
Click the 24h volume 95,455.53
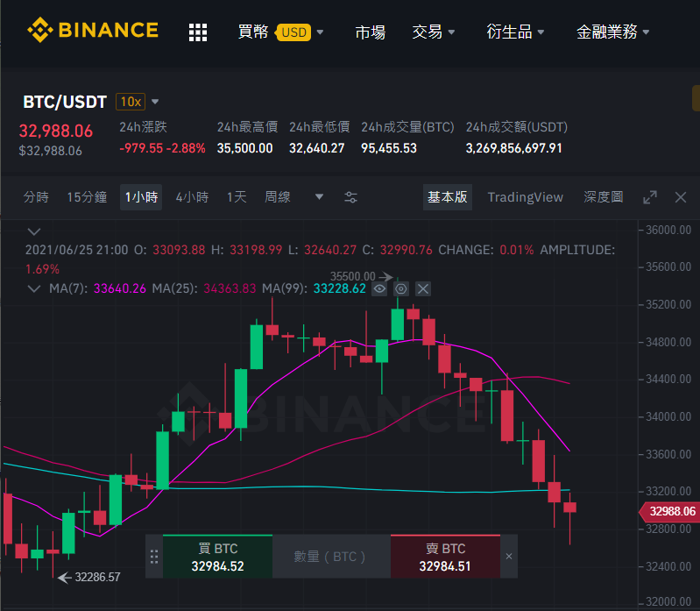coord(388,148)
